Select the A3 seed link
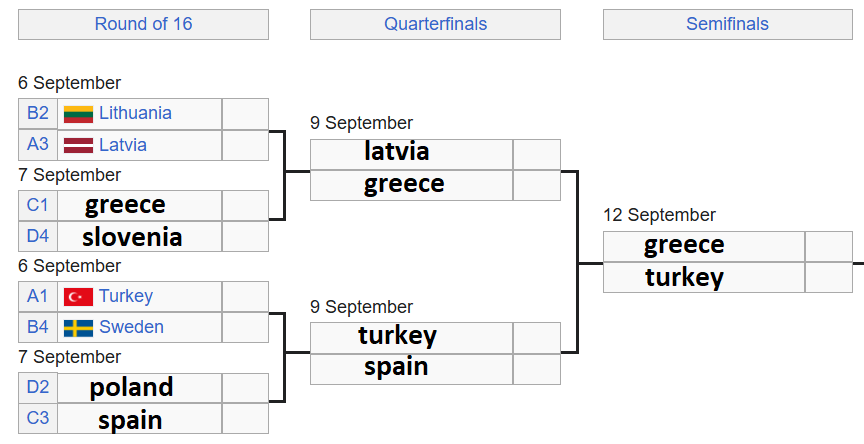Viewport: 864px width, 444px height. point(37,144)
